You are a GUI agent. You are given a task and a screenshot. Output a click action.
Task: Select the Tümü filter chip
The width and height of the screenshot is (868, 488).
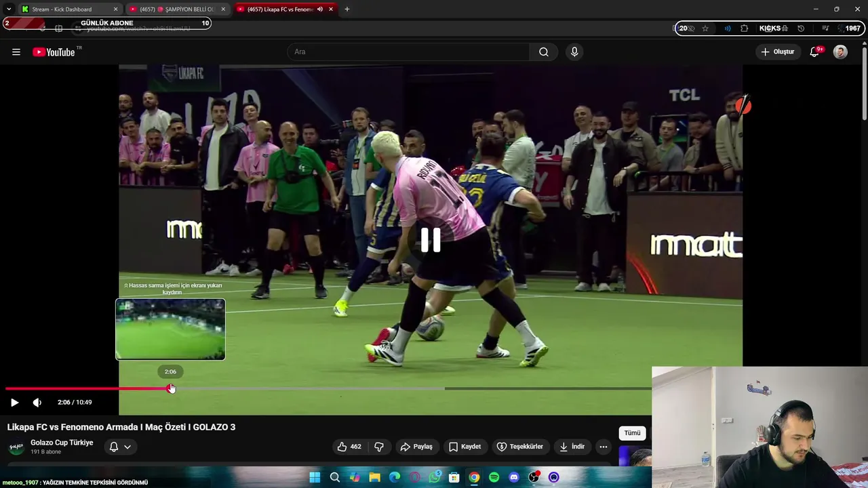632,433
